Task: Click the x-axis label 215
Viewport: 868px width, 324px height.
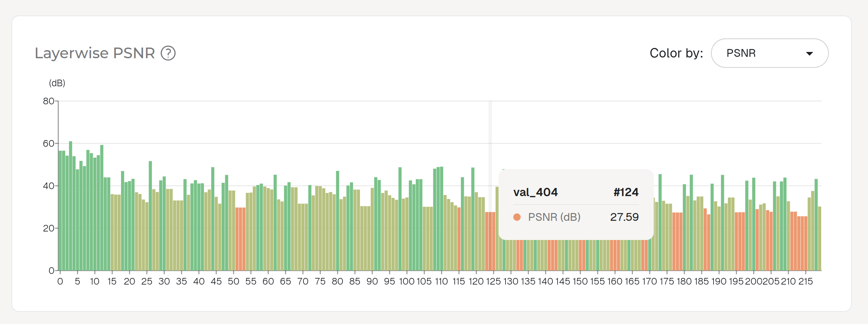Action: tap(805, 282)
